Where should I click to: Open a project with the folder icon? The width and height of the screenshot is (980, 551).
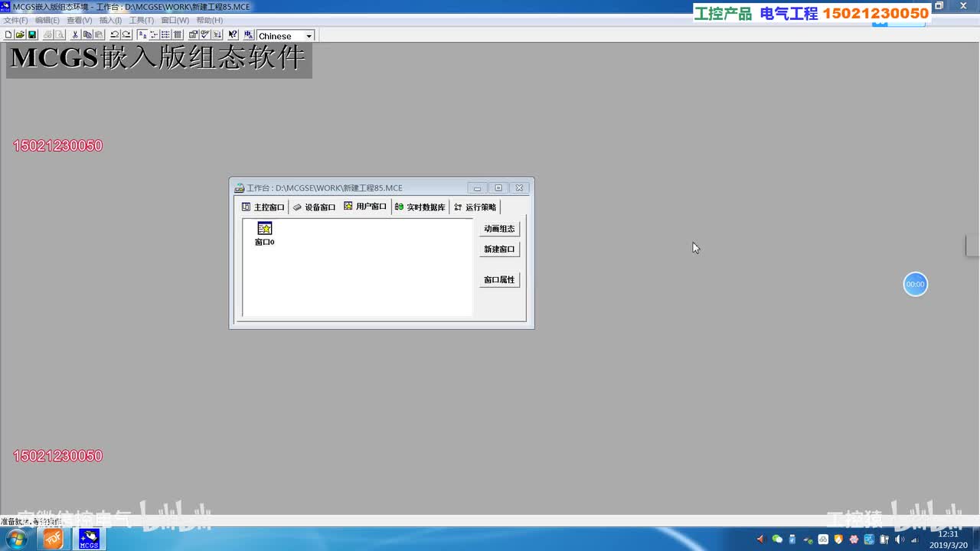click(20, 35)
